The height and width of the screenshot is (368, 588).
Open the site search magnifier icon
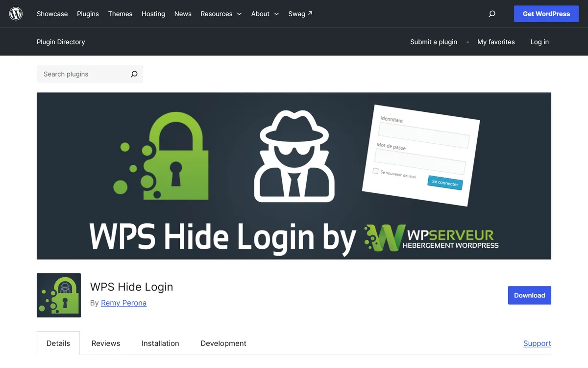pyautogui.click(x=492, y=14)
